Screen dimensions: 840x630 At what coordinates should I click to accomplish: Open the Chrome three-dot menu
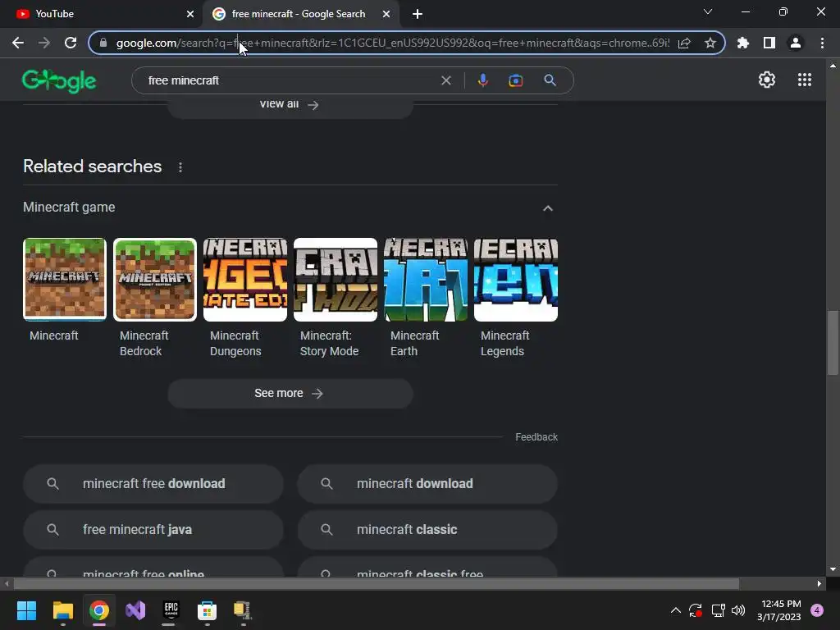click(822, 43)
